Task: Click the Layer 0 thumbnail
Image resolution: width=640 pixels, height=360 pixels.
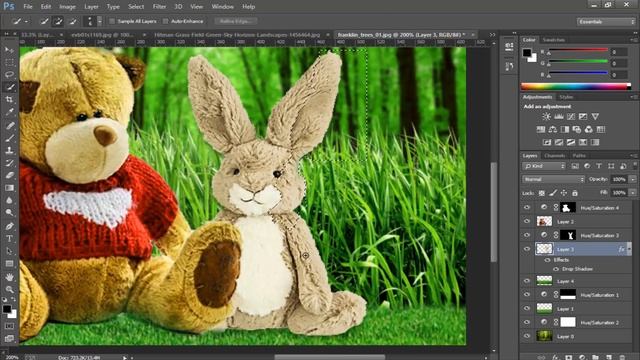Action: click(x=544, y=336)
